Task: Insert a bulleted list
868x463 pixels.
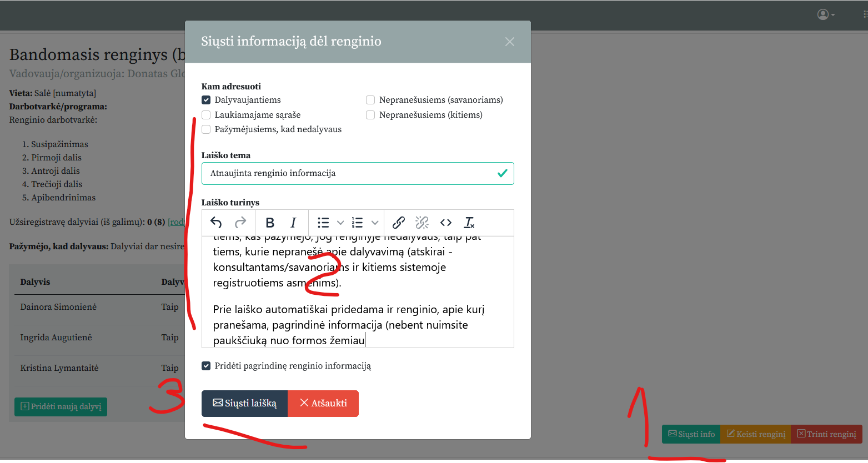Action: point(323,223)
